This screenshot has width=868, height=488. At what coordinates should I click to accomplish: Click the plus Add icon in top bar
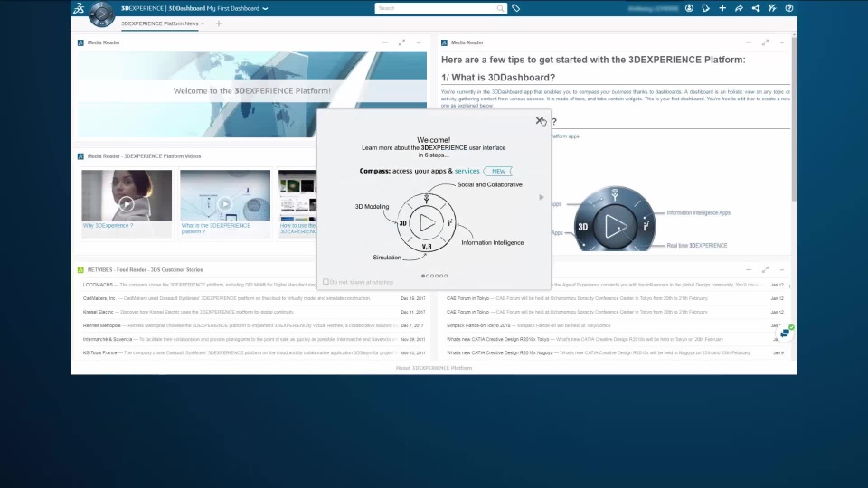(x=722, y=8)
